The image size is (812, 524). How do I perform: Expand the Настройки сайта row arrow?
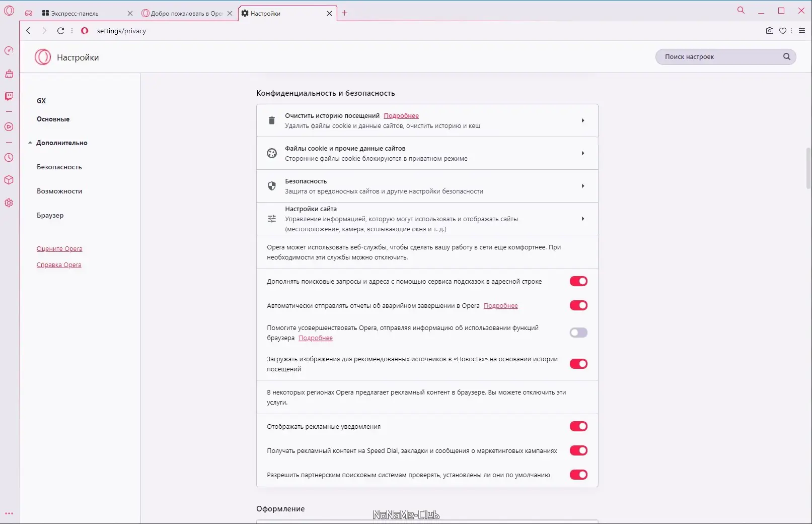[x=583, y=219]
